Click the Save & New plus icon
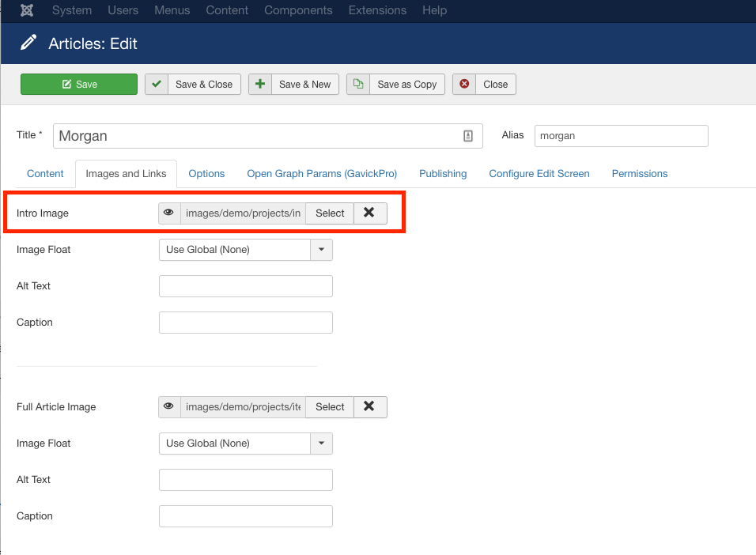Viewport: 756px width, 555px height. pos(260,85)
